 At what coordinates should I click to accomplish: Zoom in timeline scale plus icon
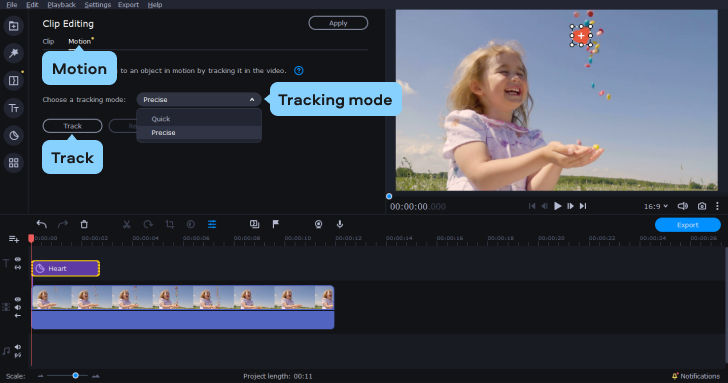point(96,376)
